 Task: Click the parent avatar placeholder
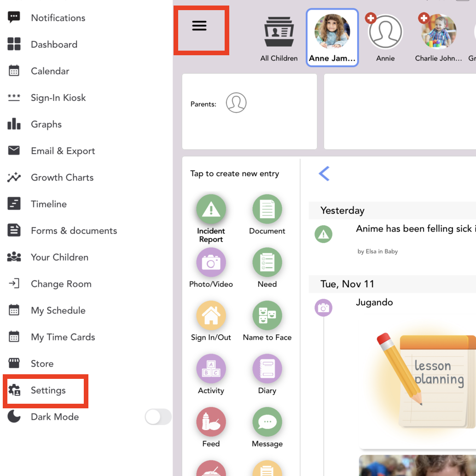click(236, 103)
